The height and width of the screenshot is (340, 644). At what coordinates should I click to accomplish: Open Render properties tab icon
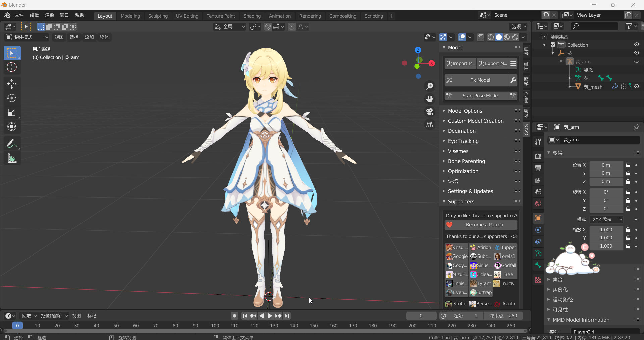[x=538, y=156]
